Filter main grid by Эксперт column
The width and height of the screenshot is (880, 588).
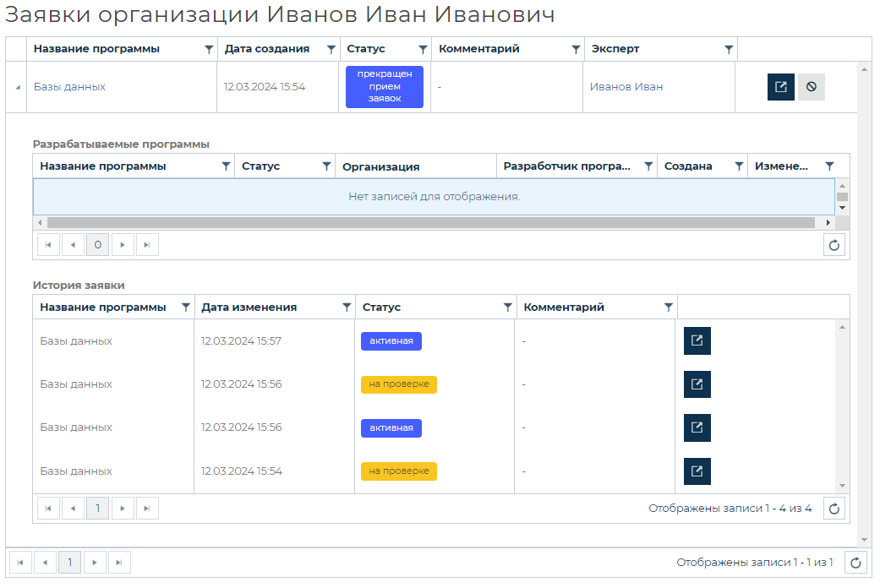[729, 50]
